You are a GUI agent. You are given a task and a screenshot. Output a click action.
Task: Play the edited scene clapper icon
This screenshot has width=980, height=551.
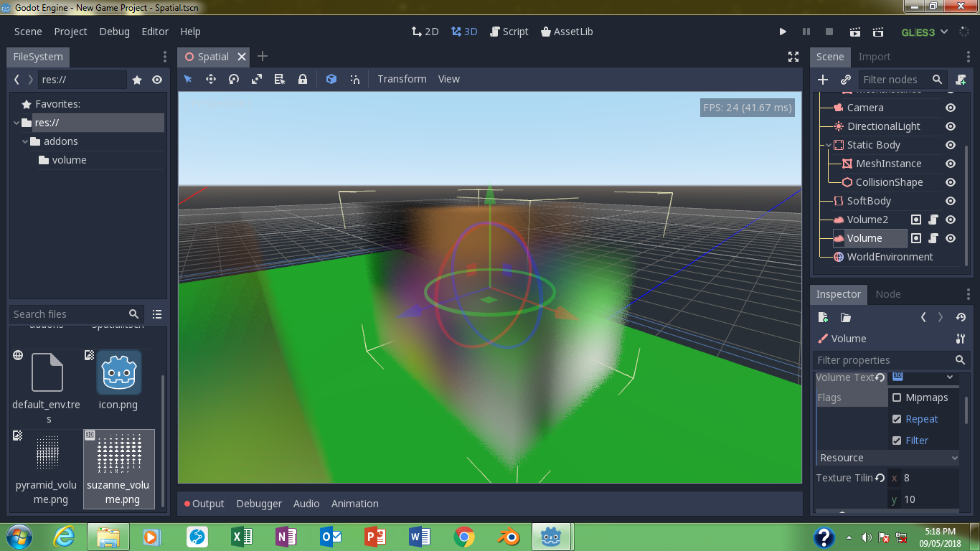[x=854, y=32]
